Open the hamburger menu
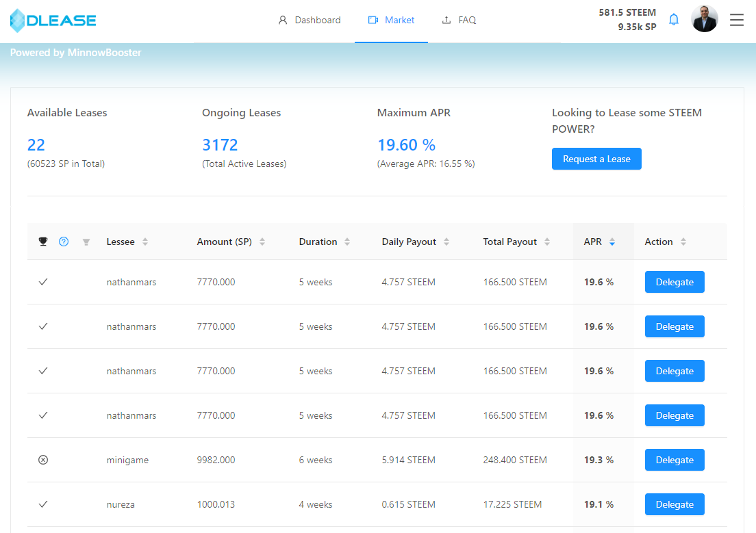 (736, 20)
